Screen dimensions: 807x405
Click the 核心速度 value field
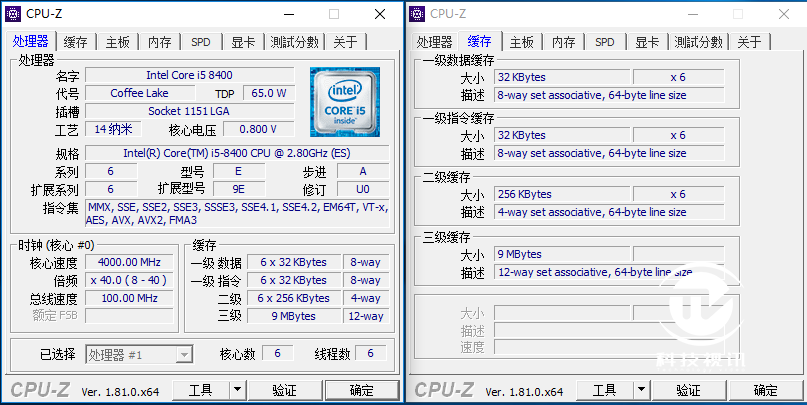coord(130,262)
